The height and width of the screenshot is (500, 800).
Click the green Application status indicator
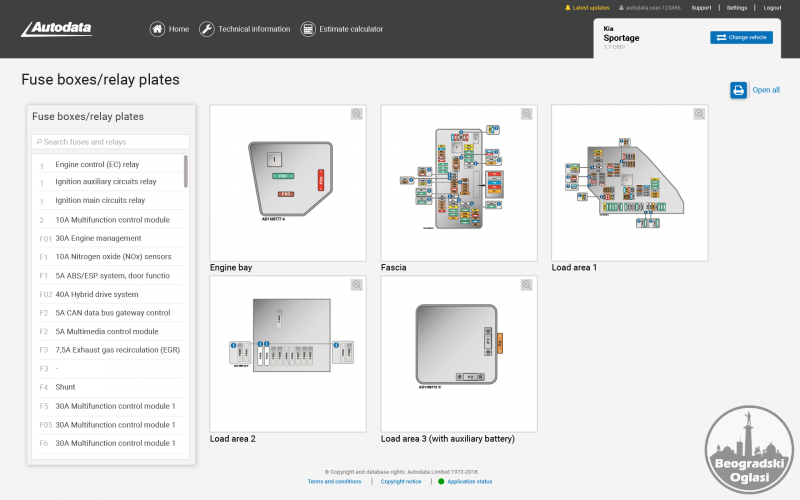(x=441, y=481)
